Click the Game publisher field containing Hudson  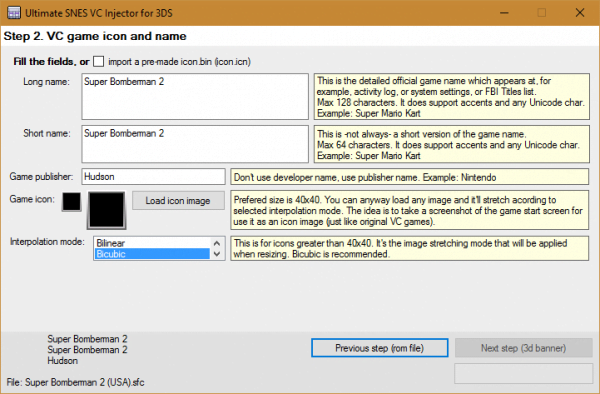[x=153, y=176]
